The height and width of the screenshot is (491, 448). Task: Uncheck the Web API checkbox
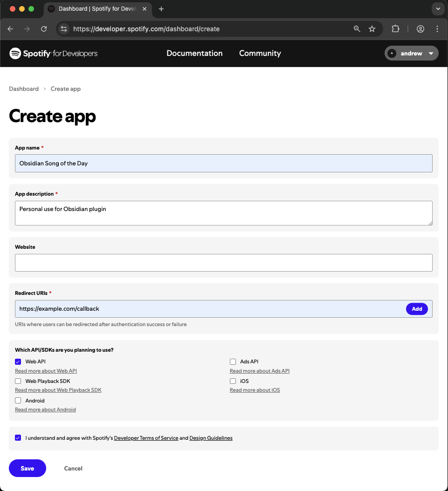[x=18, y=361]
